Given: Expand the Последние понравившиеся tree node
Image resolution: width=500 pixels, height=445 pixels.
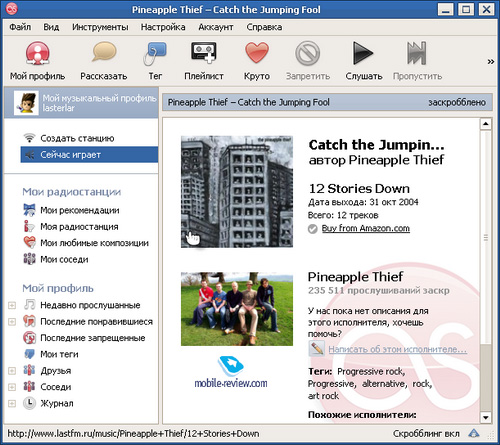Looking at the screenshot, I should tap(12, 322).
